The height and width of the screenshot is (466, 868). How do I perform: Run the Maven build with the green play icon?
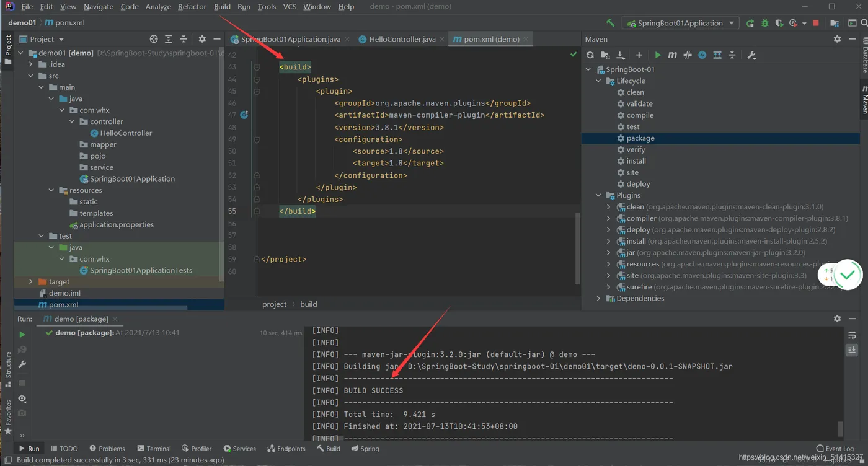(x=658, y=55)
